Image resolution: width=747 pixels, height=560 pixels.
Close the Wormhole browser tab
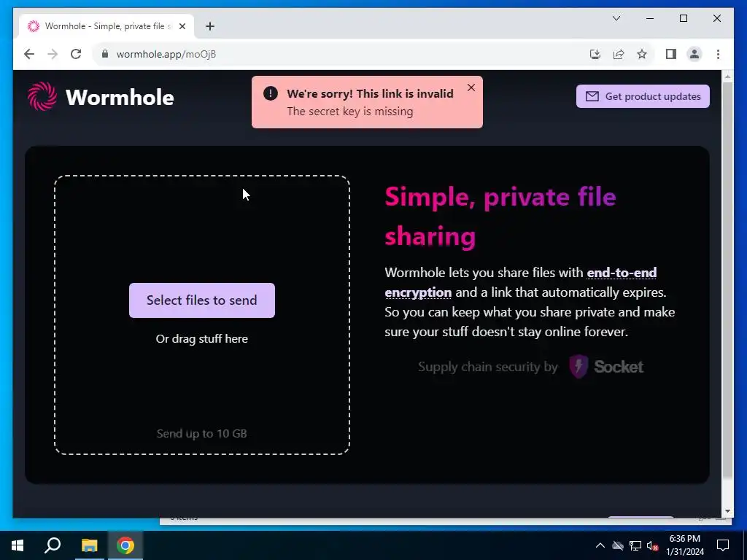182,26
